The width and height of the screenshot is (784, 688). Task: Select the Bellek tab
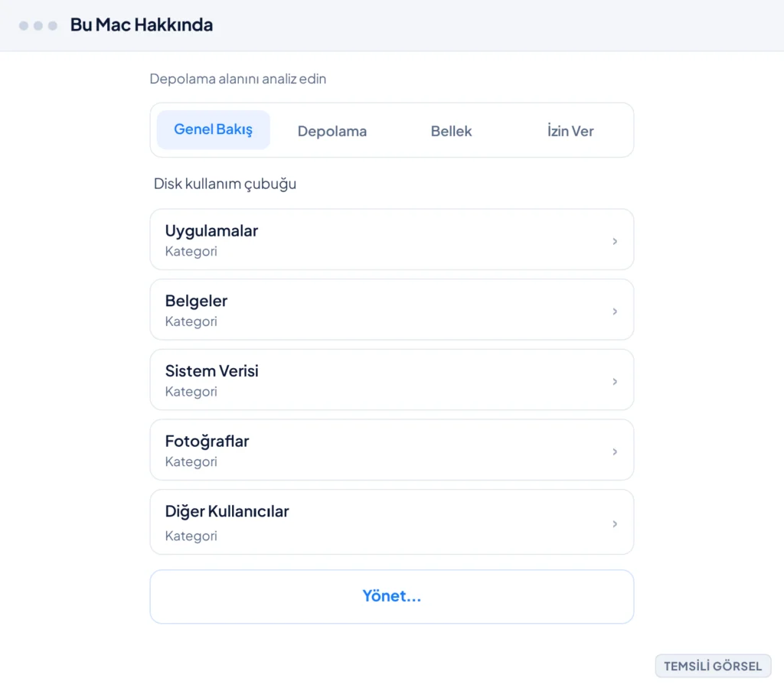click(451, 131)
